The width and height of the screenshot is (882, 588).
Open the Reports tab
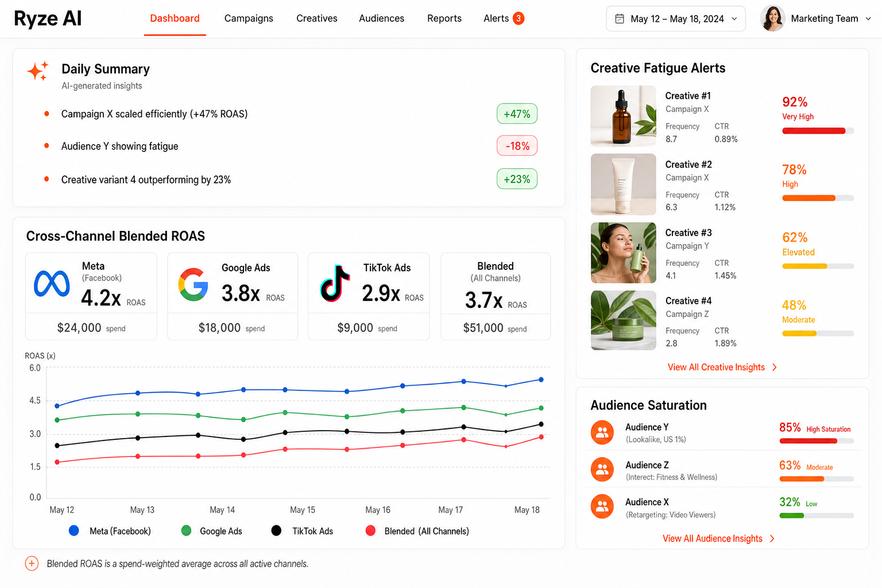[x=444, y=18]
